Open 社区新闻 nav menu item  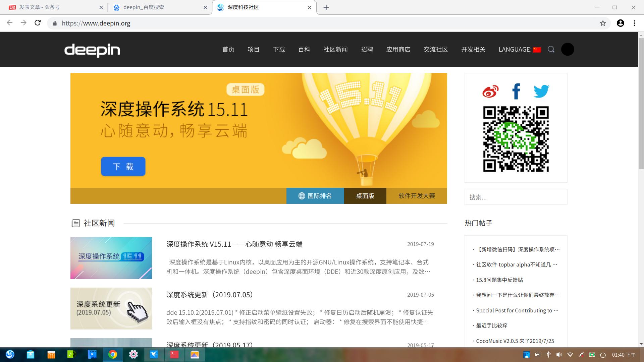pos(335,49)
